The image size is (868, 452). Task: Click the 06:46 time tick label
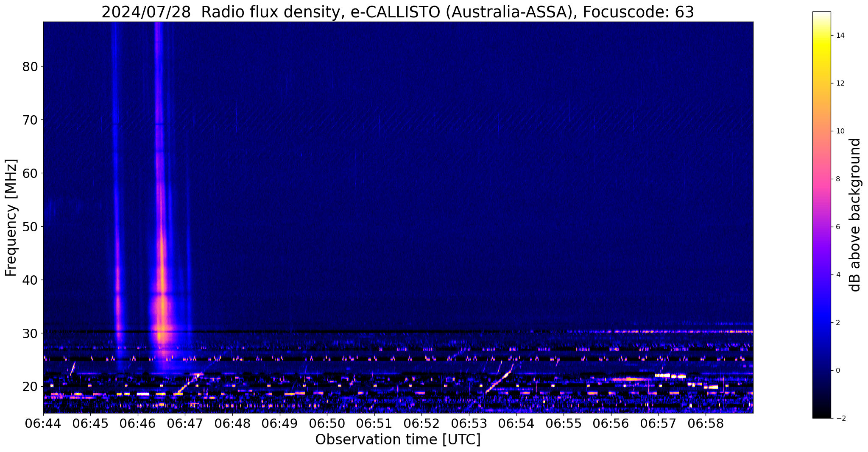tap(138, 423)
